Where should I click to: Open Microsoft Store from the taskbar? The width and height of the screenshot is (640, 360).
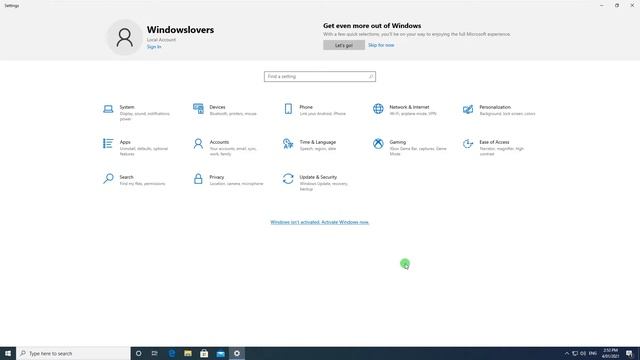204,353
